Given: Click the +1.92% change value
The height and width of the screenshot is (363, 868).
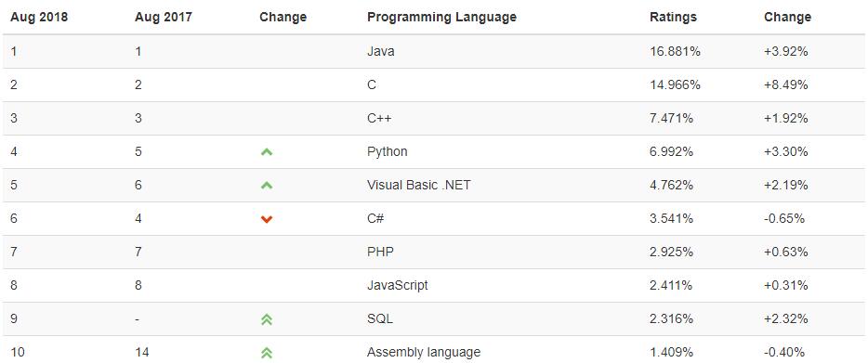Looking at the screenshot, I should 786,119.
